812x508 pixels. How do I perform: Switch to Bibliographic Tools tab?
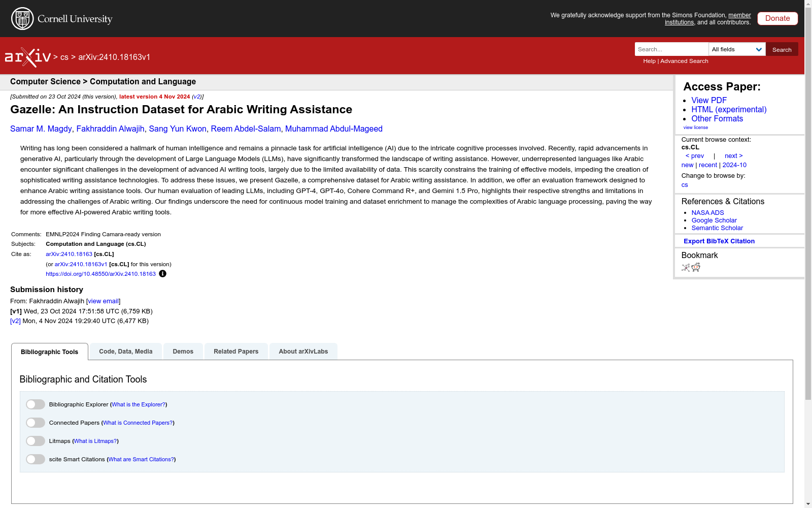(x=50, y=352)
